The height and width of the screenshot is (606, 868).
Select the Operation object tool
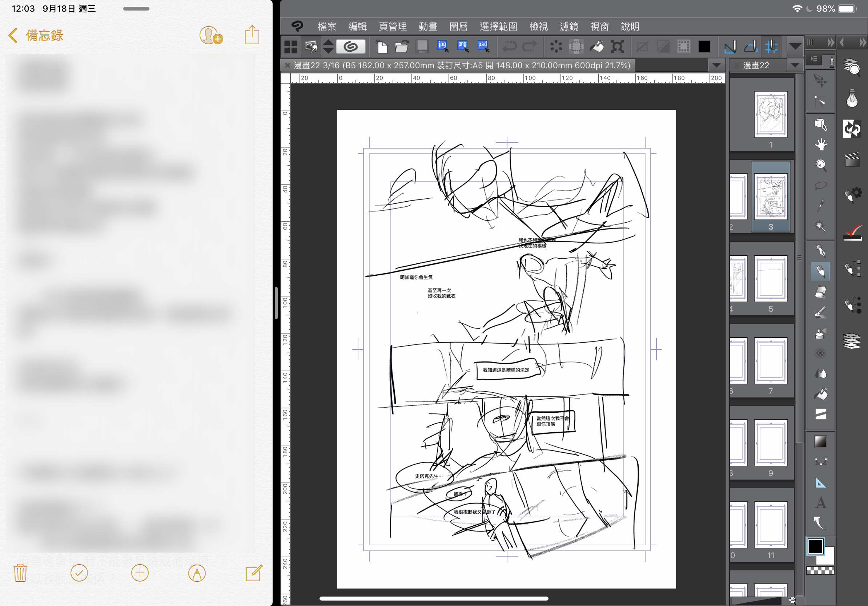point(820,124)
